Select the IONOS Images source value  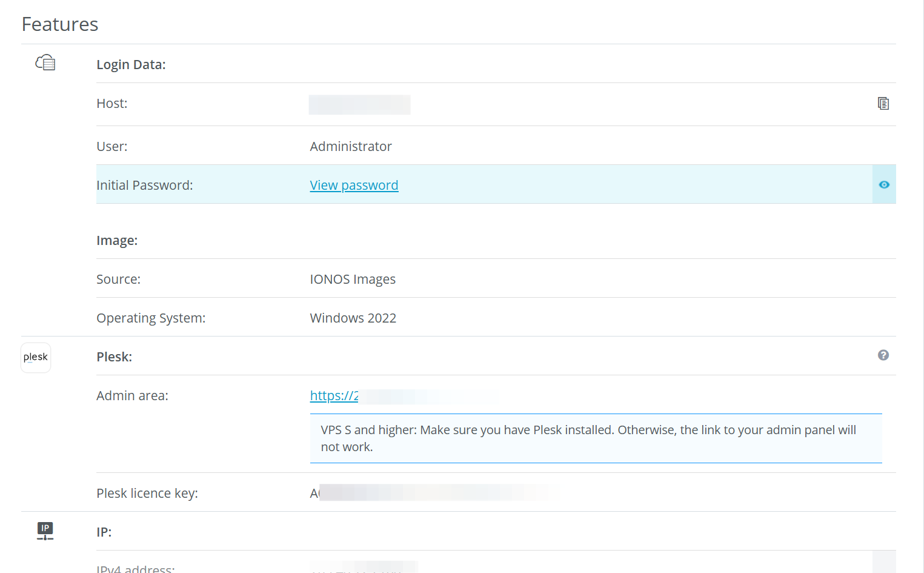pos(353,280)
